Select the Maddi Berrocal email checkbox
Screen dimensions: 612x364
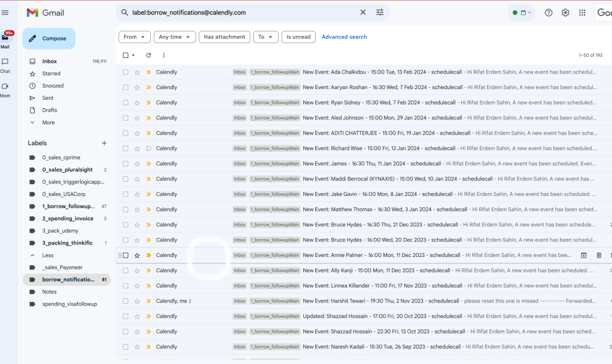(x=125, y=179)
